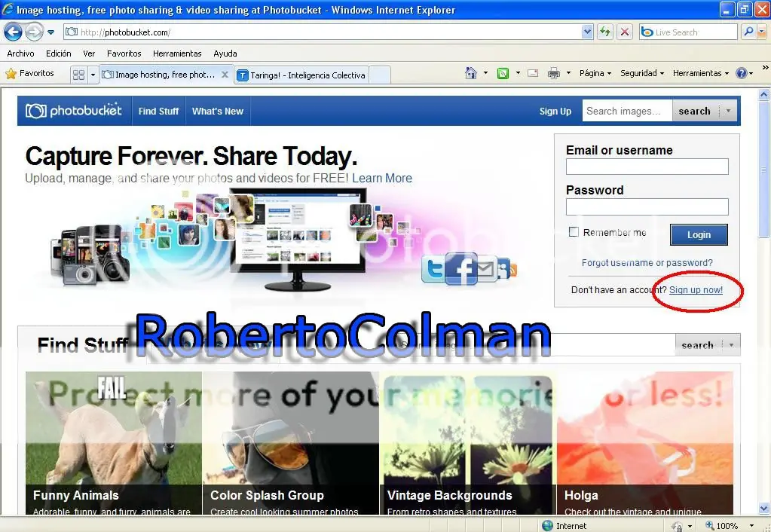Open the Seguridad command bar dropdown
This screenshot has width=771, height=532.
pyautogui.click(x=642, y=73)
